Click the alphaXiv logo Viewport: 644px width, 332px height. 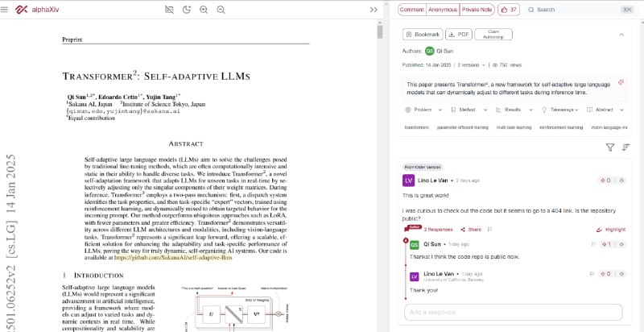pyautogui.click(x=37, y=10)
